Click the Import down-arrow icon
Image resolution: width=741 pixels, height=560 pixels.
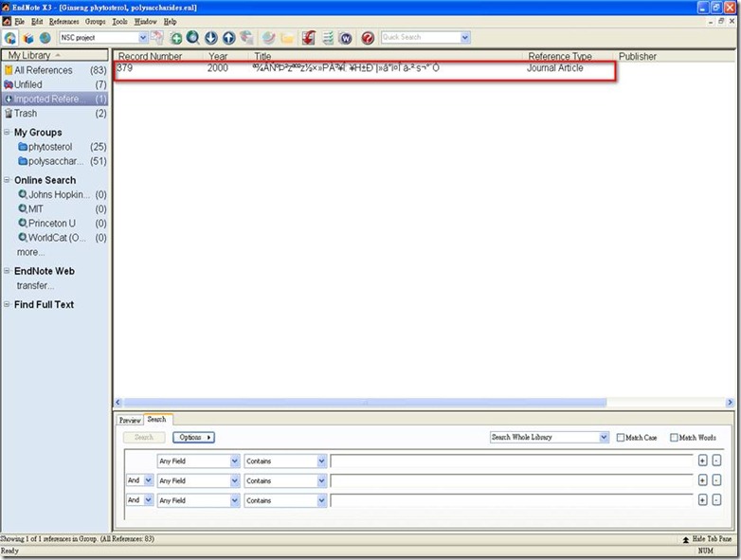pyautogui.click(x=210, y=38)
